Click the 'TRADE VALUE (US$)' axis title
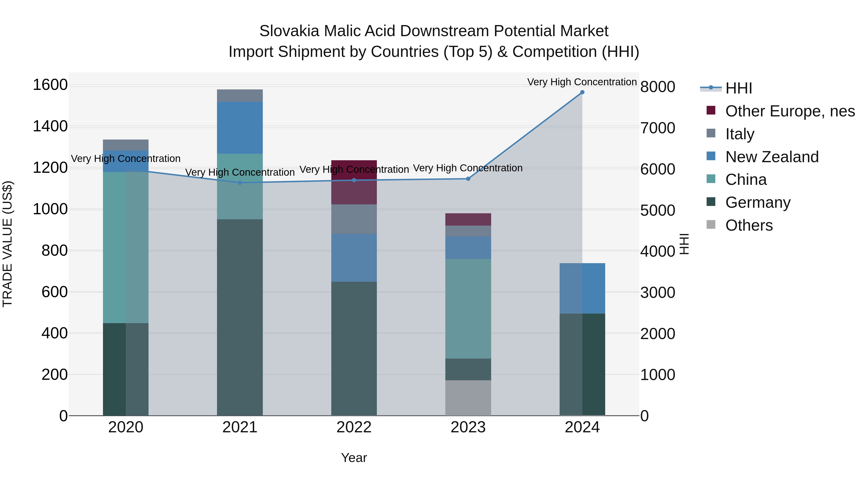Viewport: 868px width, 488px height. (x=7, y=244)
